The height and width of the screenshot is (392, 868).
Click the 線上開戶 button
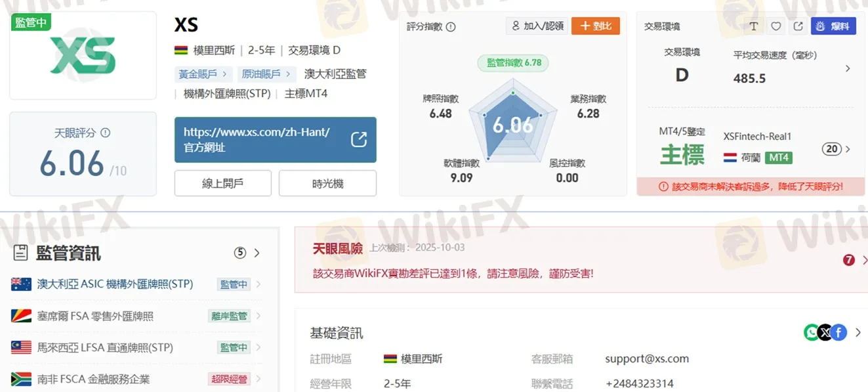click(x=223, y=183)
